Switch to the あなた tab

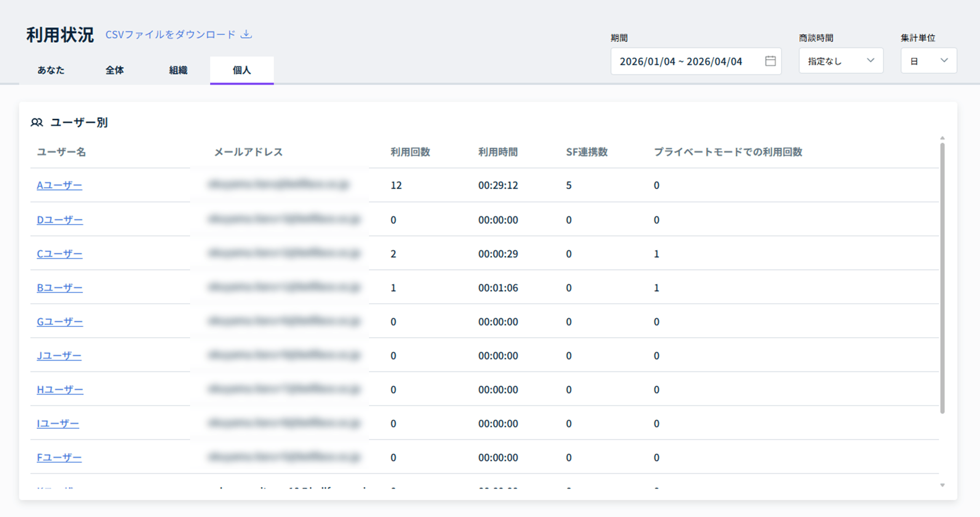(51, 70)
